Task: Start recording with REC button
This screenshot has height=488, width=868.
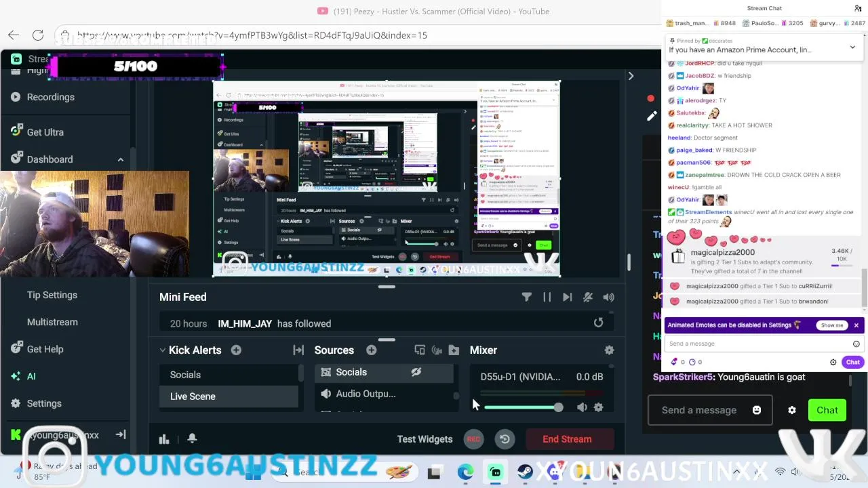Action: click(473, 439)
